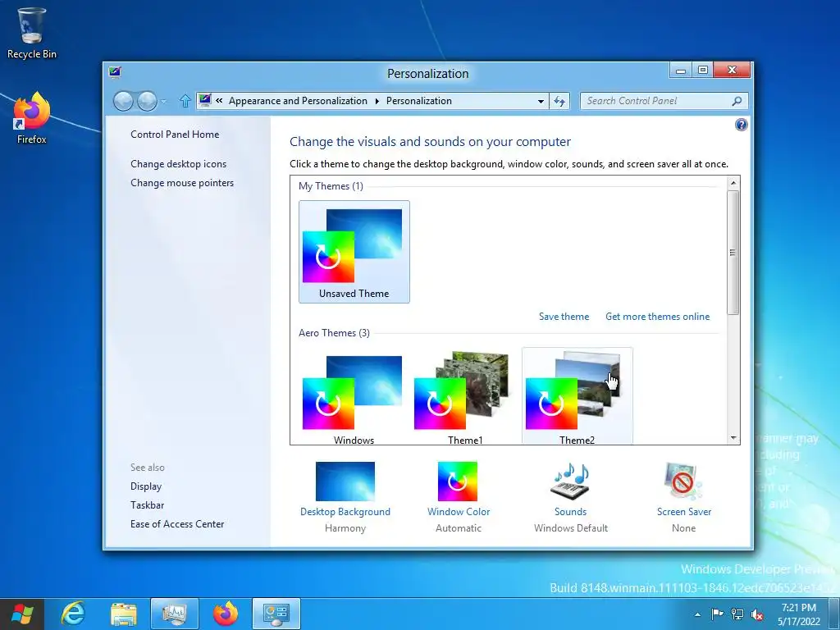Open the Screen Saver icon
This screenshot has width=840, height=630.
(683, 481)
